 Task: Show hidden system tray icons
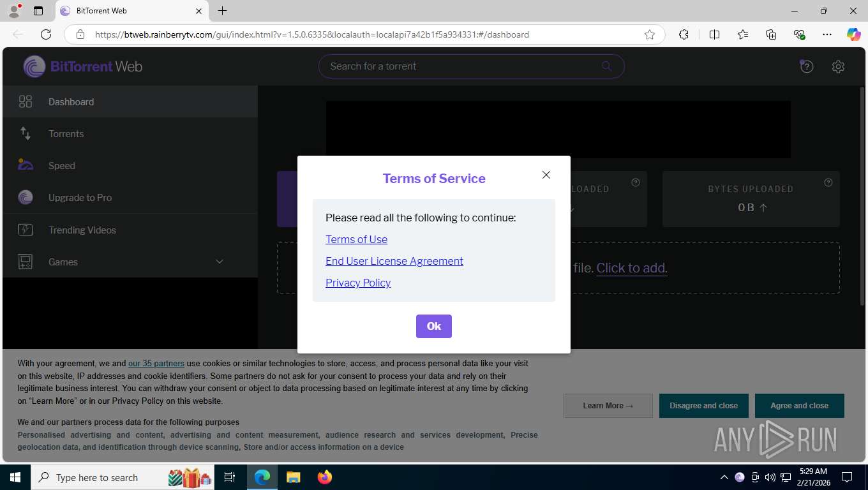(x=724, y=477)
